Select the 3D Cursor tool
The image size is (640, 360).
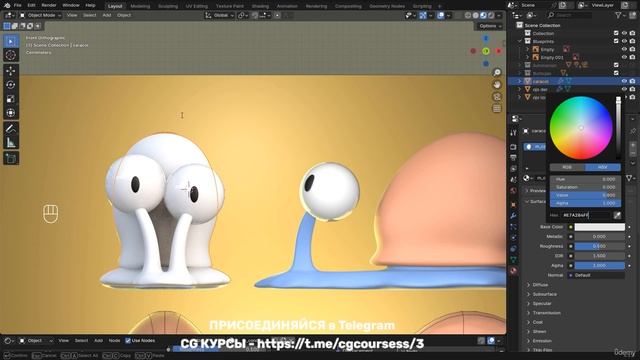11,55
